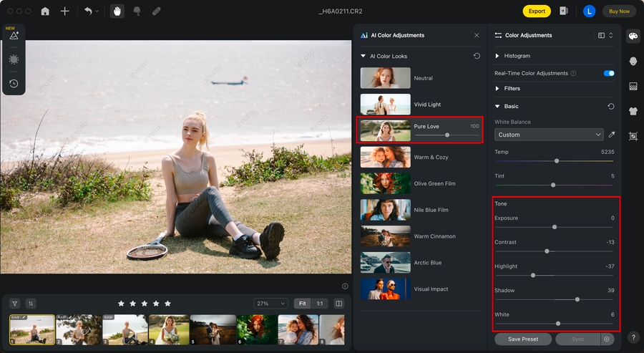
Task: Open the Color Adjustments palette sidebar icon
Action: tap(633, 37)
